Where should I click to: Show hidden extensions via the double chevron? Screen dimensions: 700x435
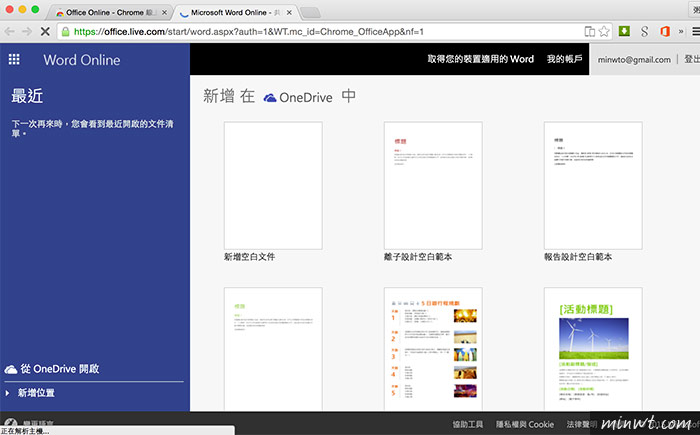[x=681, y=31]
